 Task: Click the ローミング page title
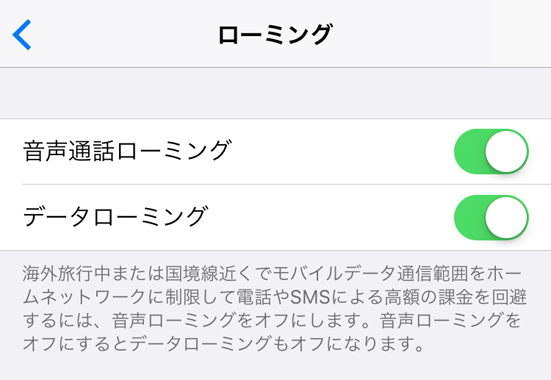pyautogui.click(x=275, y=34)
